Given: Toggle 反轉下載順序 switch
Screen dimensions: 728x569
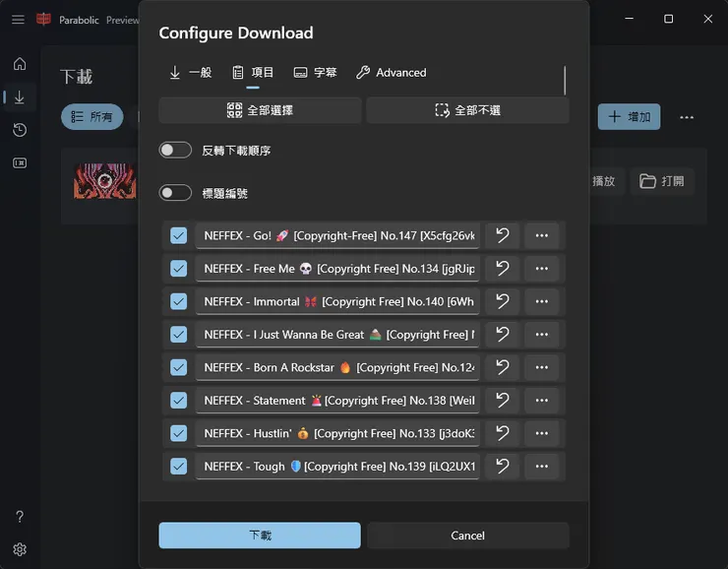Looking at the screenshot, I should [x=175, y=150].
